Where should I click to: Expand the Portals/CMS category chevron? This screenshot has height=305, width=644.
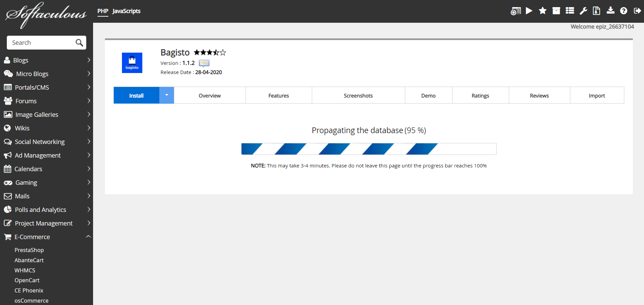point(89,87)
